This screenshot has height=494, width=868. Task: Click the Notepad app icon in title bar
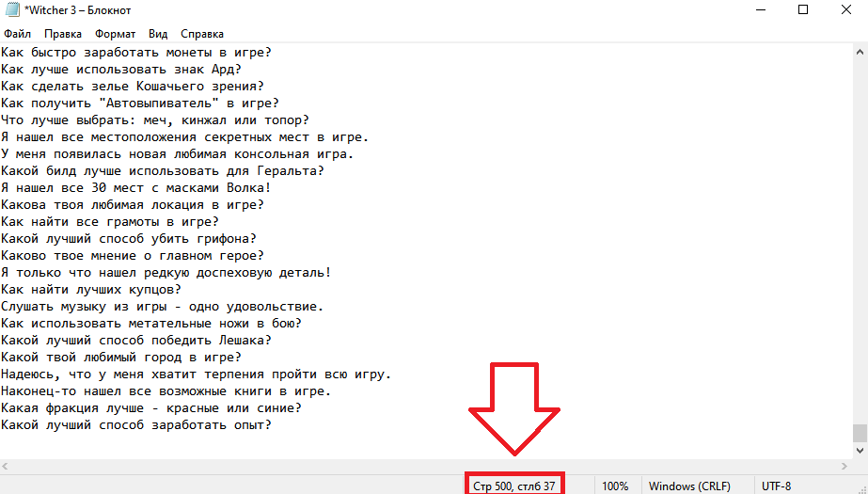pos(11,10)
